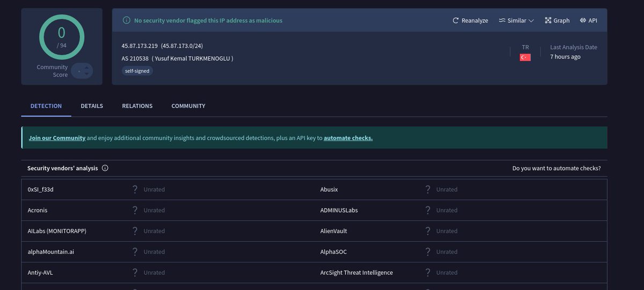
Task: Click the Last Analysis Date label
Action: pyautogui.click(x=574, y=47)
